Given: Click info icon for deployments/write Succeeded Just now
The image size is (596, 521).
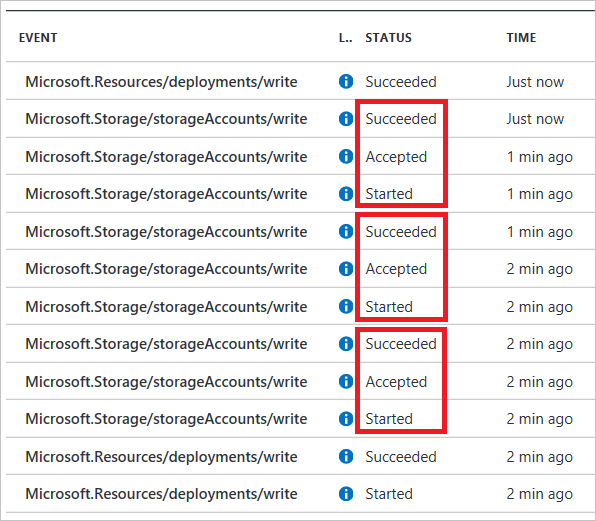Looking at the screenshot, I should [x=346, y=81].
